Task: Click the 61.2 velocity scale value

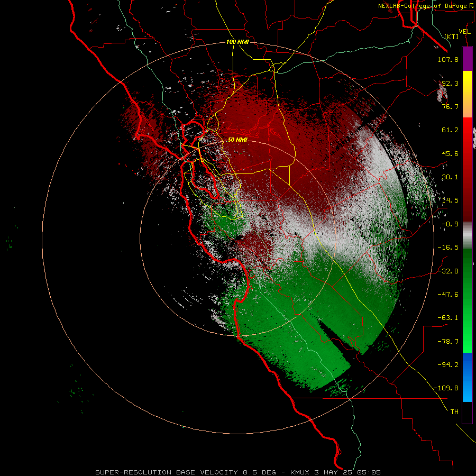Action: (450, 130)
